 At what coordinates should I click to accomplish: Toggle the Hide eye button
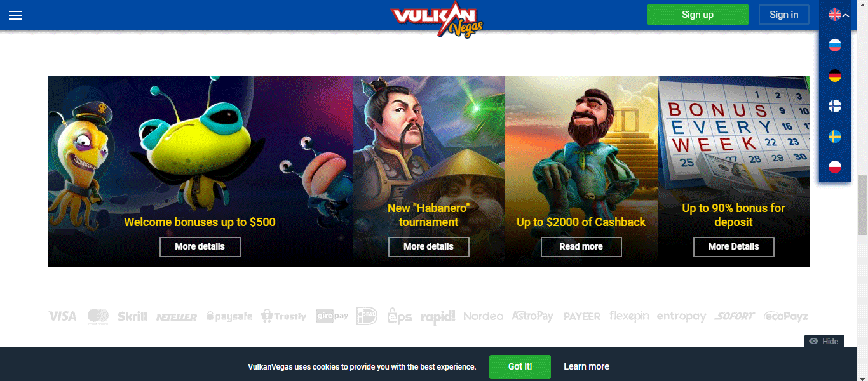click(824, 341)
